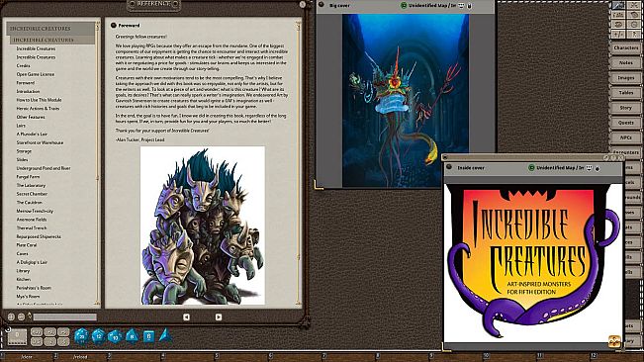Select Repurposed Shipwrecks entry

point(39,236)
